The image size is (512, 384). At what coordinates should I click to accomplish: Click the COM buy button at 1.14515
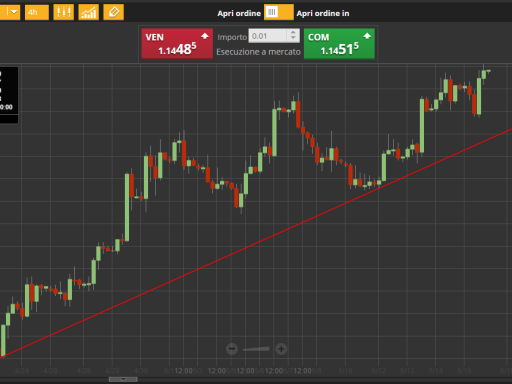click(x=339, y=44)
